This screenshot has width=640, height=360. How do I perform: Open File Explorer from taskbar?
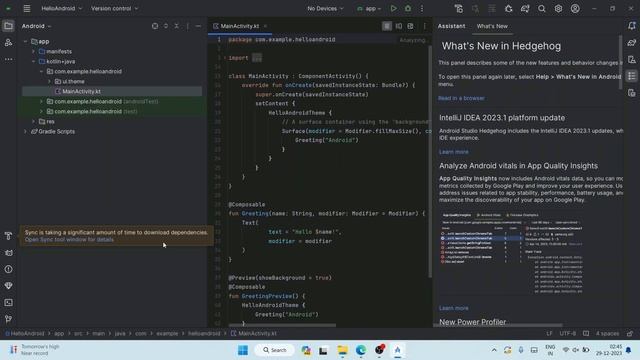(342, 350)
